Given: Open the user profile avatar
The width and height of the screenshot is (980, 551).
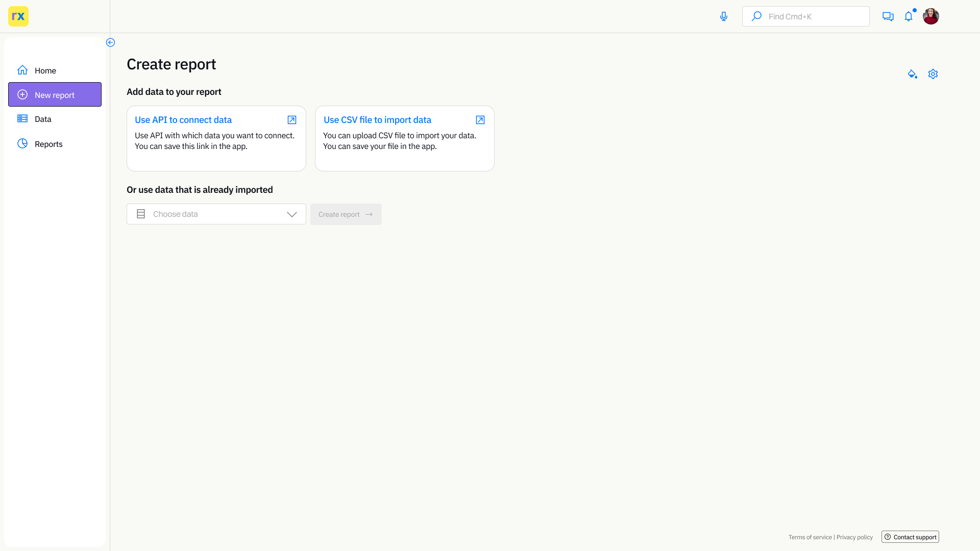Looking at the screenshot, I should [931, 16].
